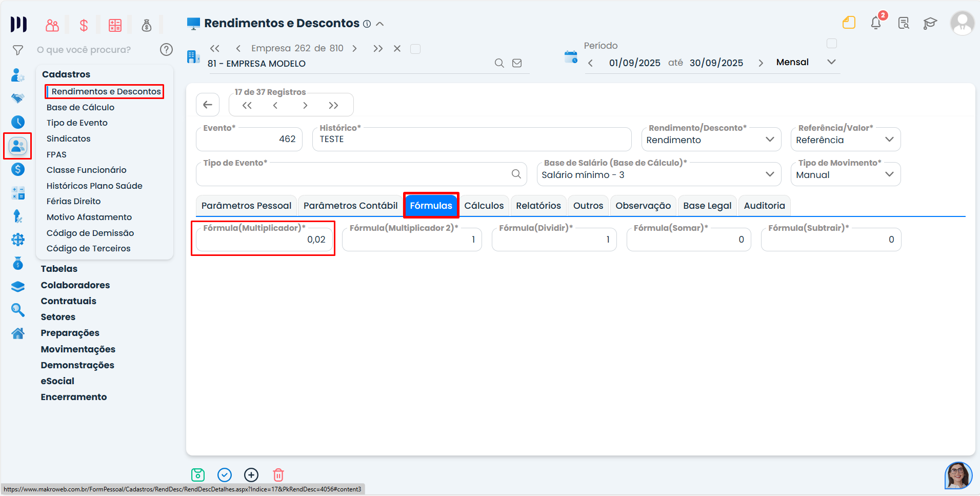This screenshot has height=496, width=980.
Task: Expand the Colaboradores menu section
Action: [75, 285]
